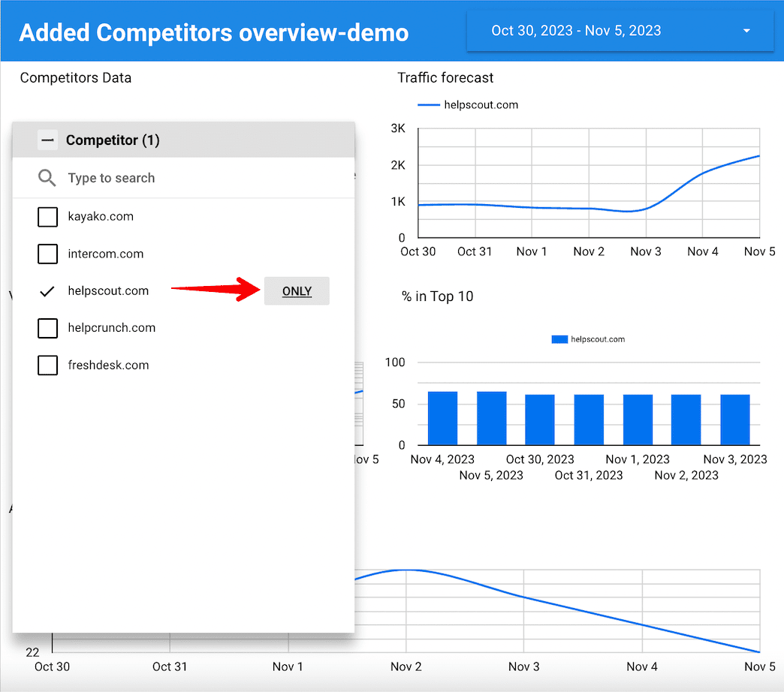Click the helpscout.com legend in Traffic forecast

pyautogui.click(x=468, y=105)
